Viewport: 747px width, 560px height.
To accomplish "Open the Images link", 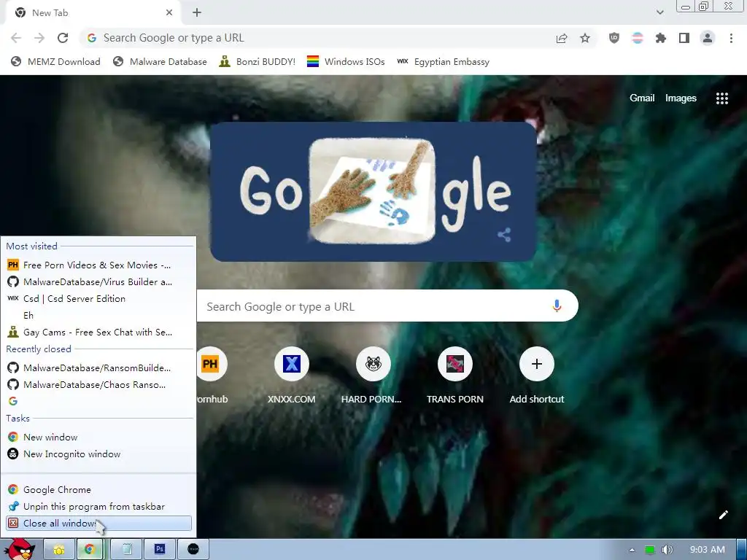I will [681, 98].
